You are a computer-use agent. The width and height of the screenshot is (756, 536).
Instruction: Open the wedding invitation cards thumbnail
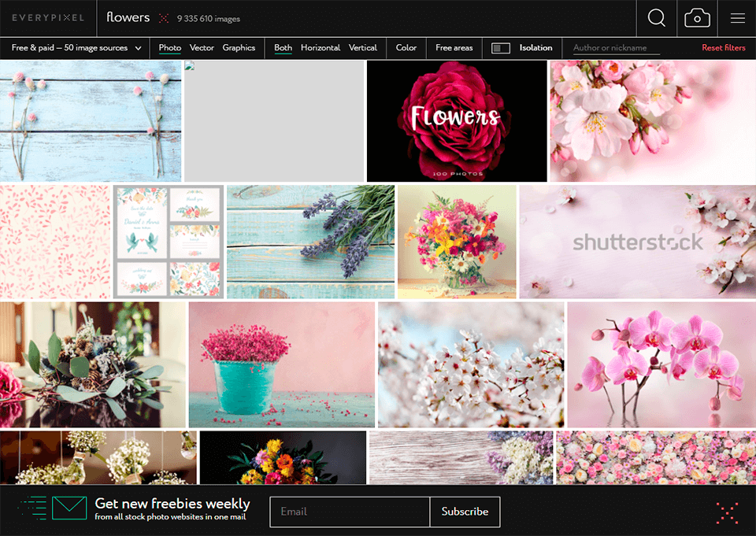tap(169, 242)
